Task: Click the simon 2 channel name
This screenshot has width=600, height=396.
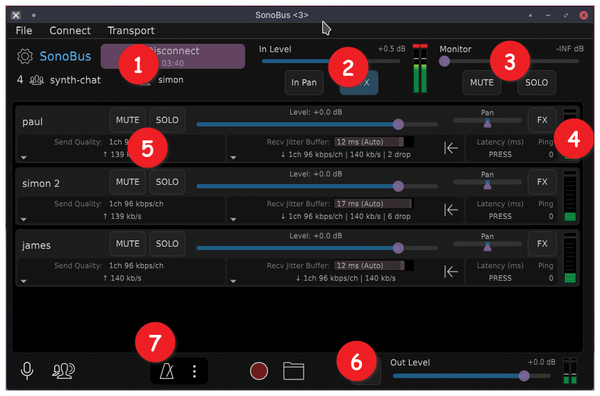Action: (41, 184)
